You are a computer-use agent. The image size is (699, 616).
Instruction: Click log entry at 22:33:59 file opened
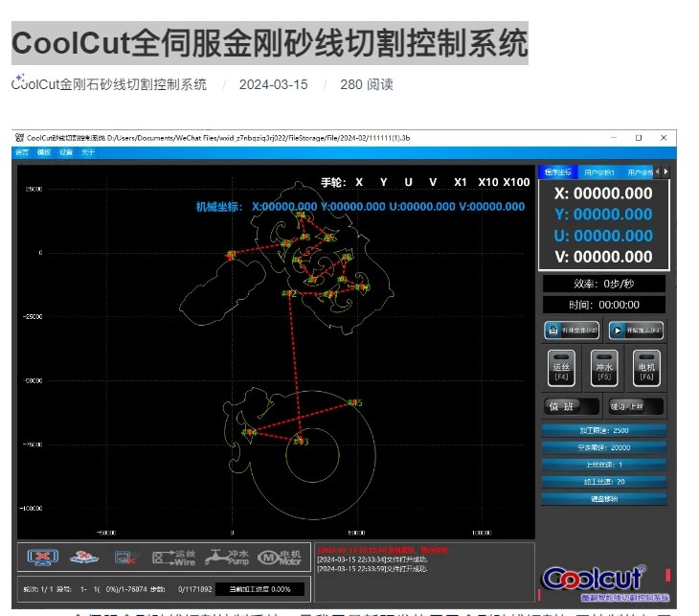coord(372,569)
